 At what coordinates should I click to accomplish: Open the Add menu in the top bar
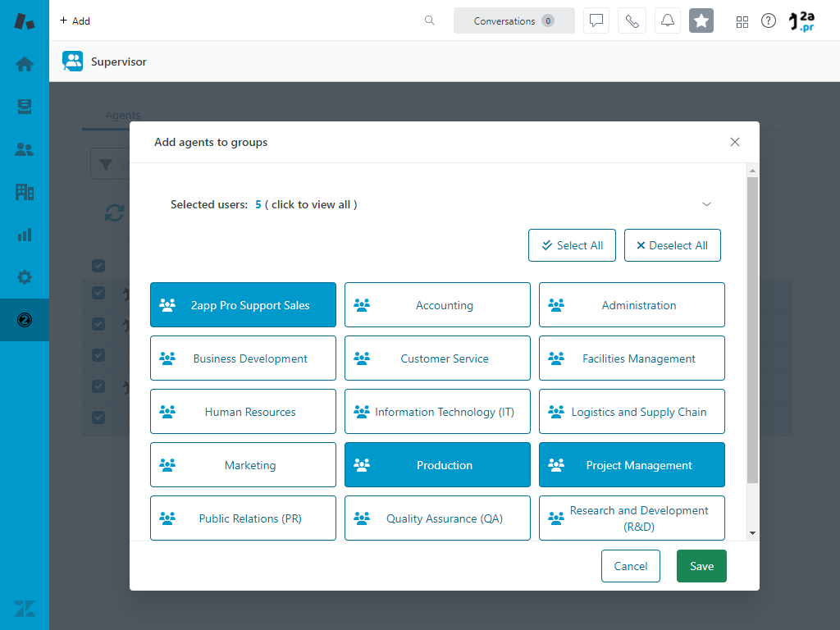pyautogui.click(x=75, y=21)
